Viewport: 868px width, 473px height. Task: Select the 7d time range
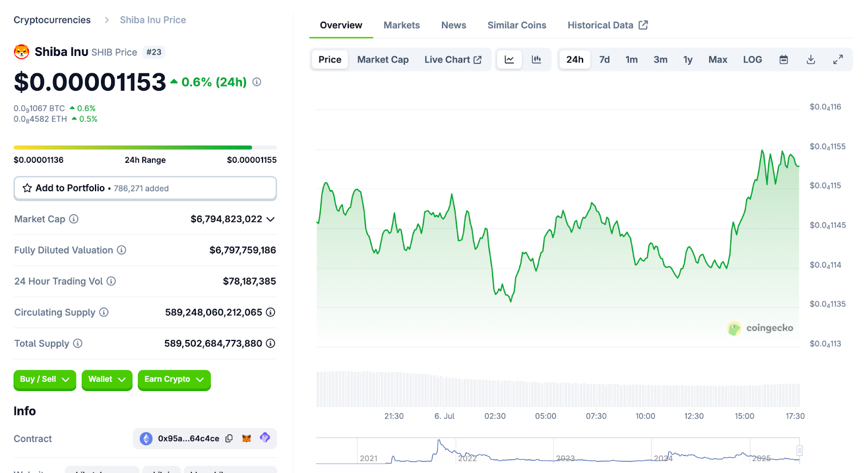(x=604, y=60)
